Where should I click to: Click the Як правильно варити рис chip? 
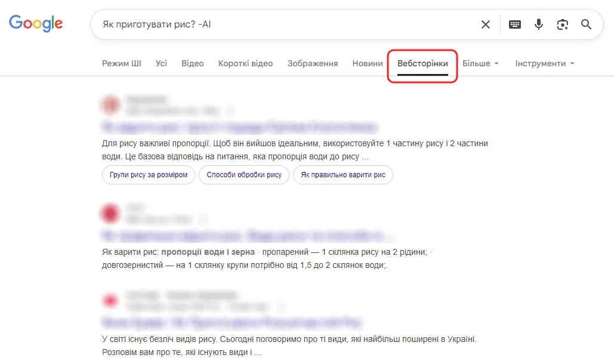click(x=343, y=175)
